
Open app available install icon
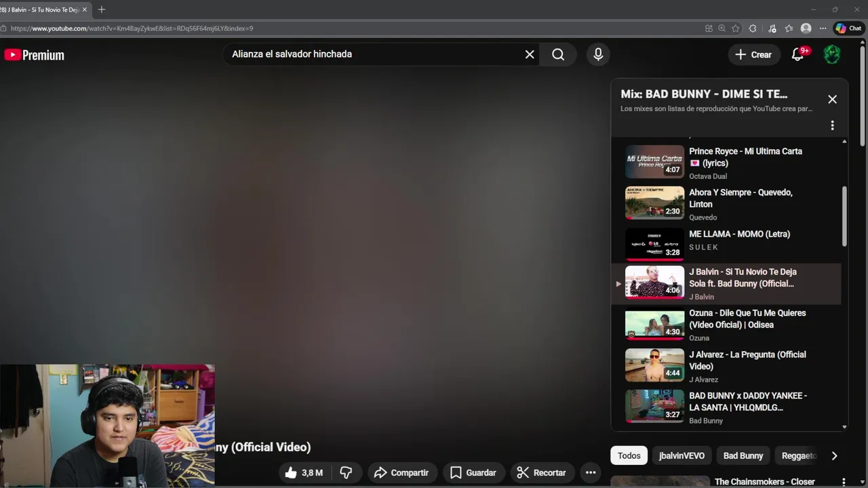[709, 28]
